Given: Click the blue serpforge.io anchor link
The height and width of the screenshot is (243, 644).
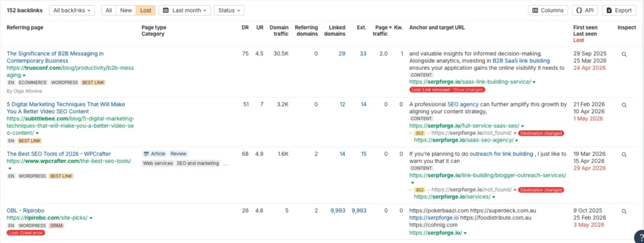Looking at the screenshot, I should (x=434, y=218).
